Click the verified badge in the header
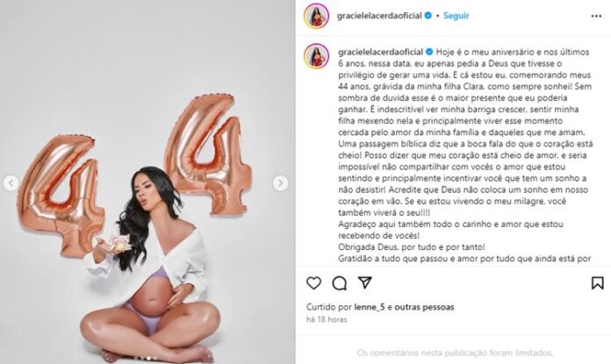The width and height of the screenshot is (611, 364). coord(428,16)
